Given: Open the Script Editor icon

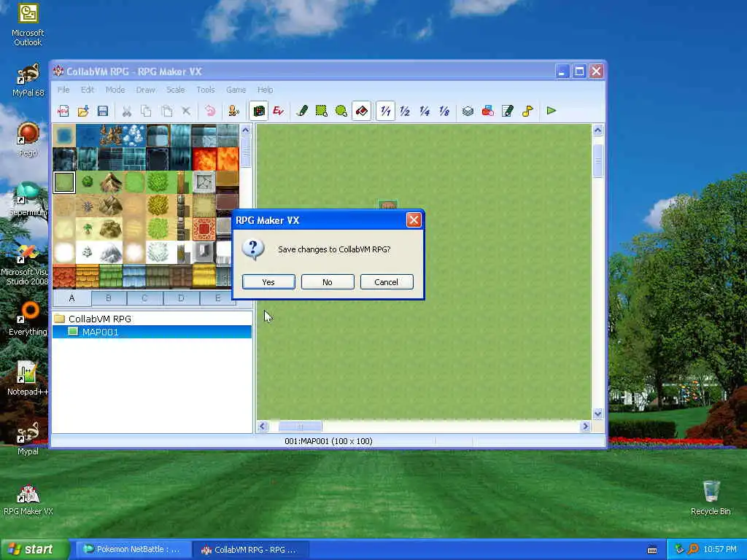Looking at the screenshot, I should pyautogui.click(x=508, y=111).
